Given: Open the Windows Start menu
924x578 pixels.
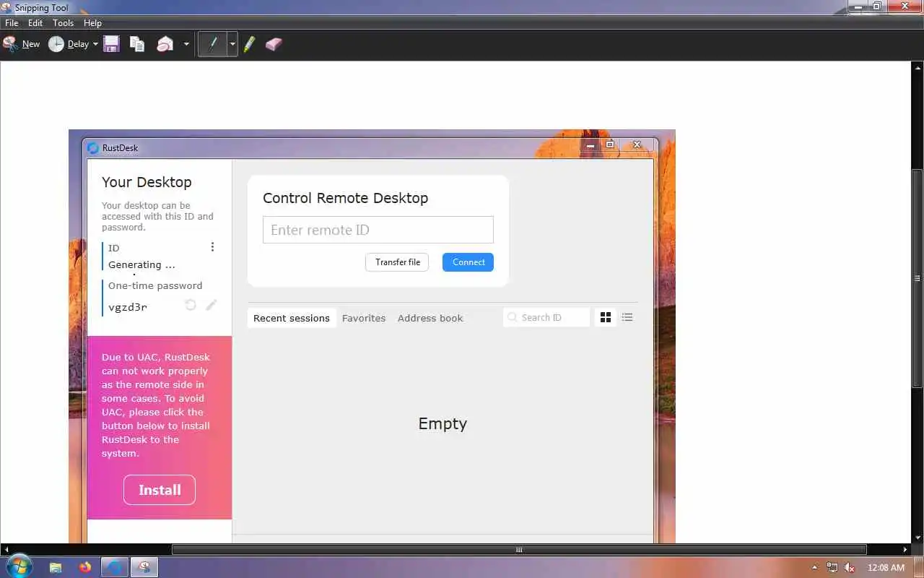Looking at the screenshot, I should tap(19, 567).
